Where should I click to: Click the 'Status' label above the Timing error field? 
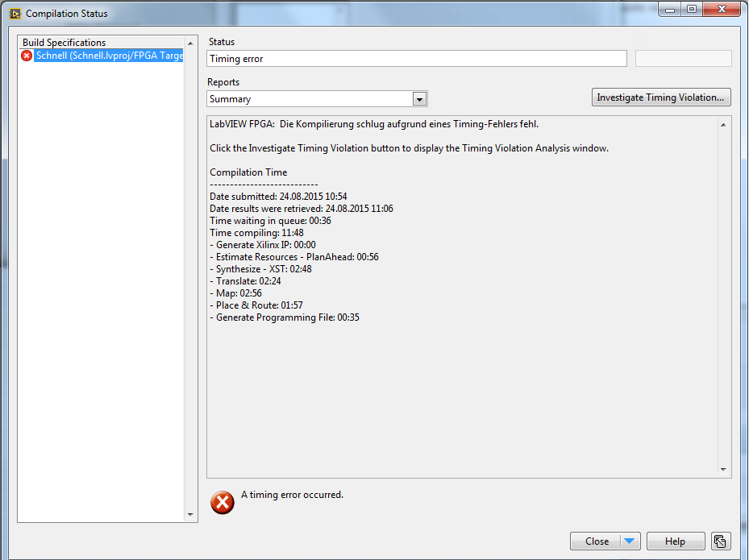pyautogui.click(x=222, y=42)
